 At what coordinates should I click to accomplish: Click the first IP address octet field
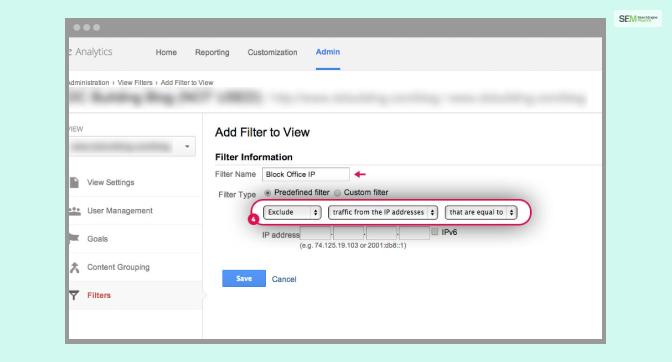tap(315, 233)
